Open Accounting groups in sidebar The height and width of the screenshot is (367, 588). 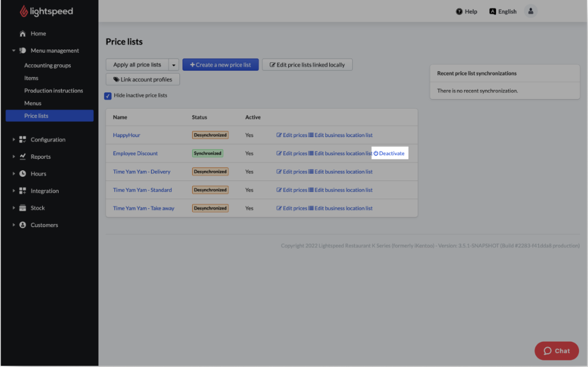click(47, 65)
